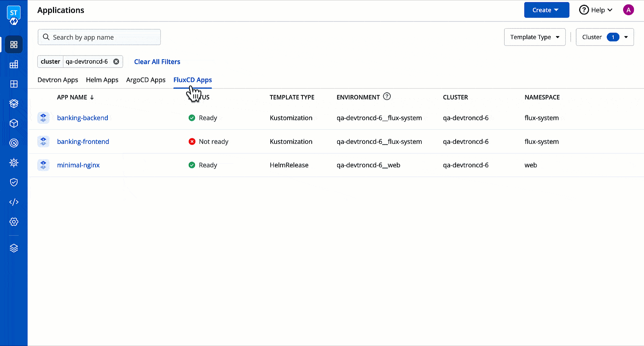Open the Create dropdown button
This screenshot has width=644, height=346.
pyautogui.click(x=547, y=10)
